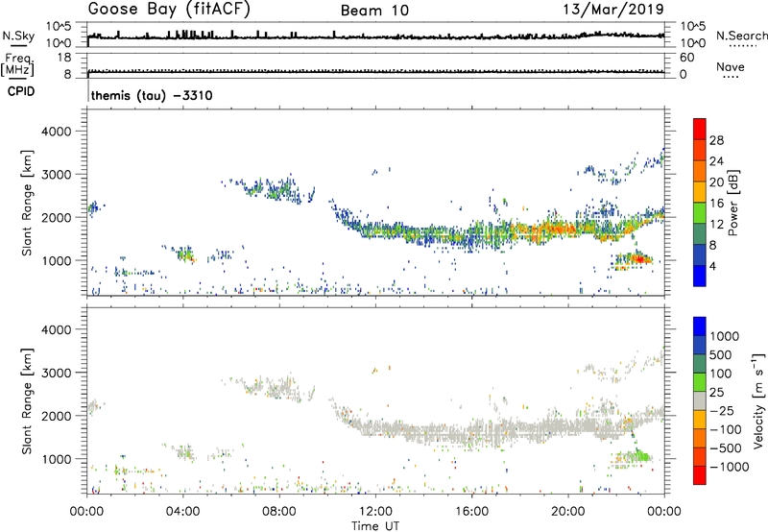768x532 pixels.
Task: Click the "16:00" time tick label
Action: click(471, 512)
